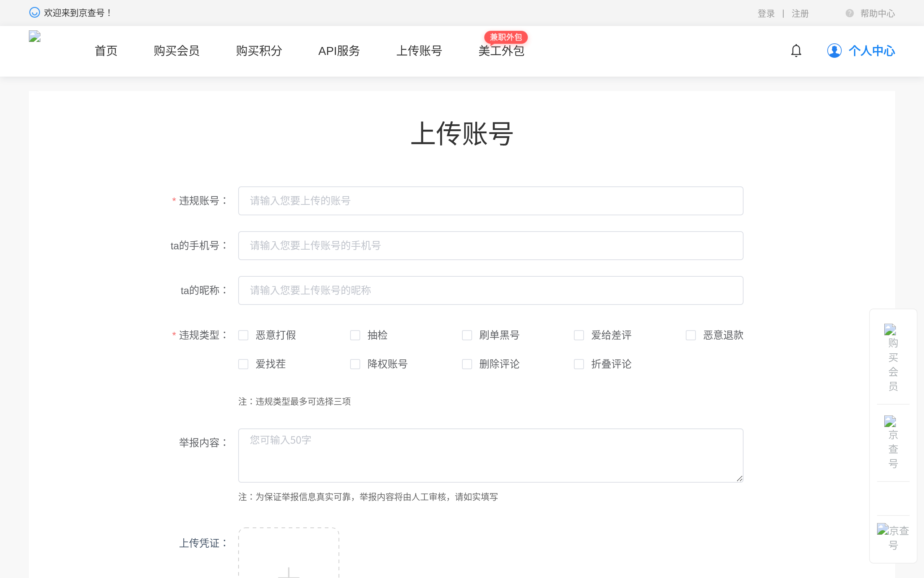
Task: Open the 美工外包 nav item
Action: (501, 51)
